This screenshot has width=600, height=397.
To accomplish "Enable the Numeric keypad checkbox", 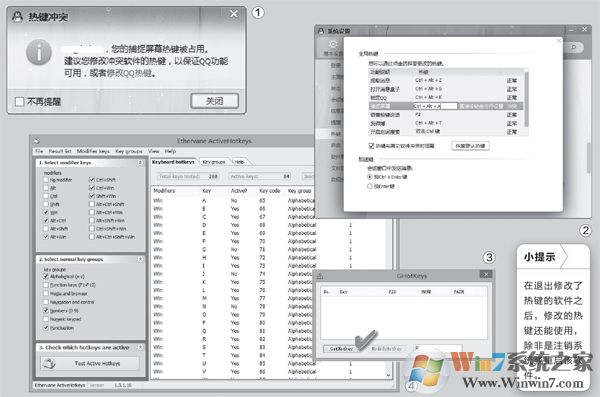I will pyautogui.click(x=46, y=319).
